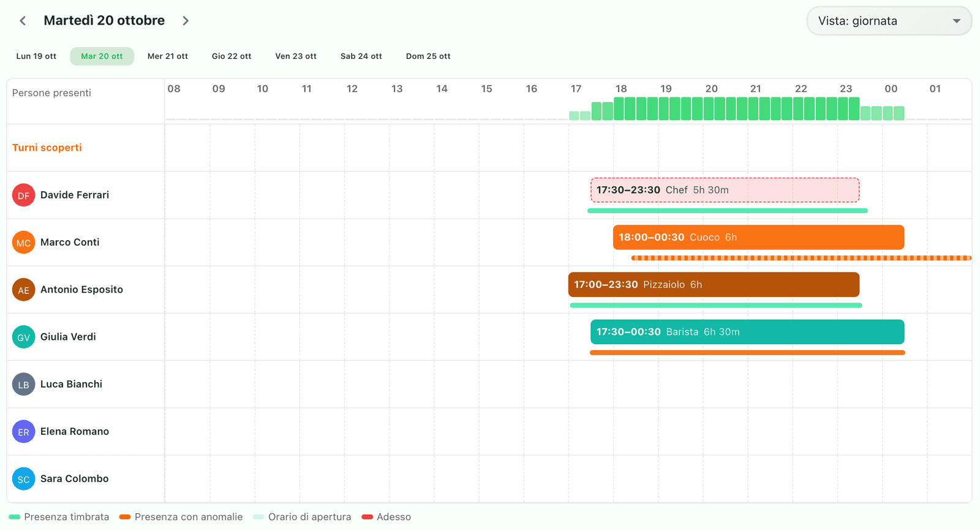
Task: Open the Barista shift 17:30–00:30
Action: [x=747, y=332]
